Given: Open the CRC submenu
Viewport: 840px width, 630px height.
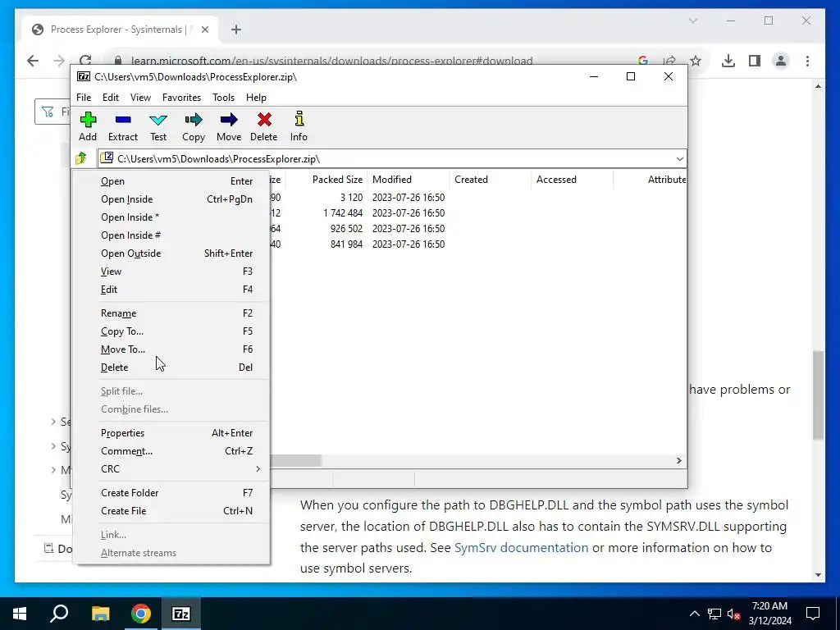Looking at the screenshot, I should (x=171, y=468).
